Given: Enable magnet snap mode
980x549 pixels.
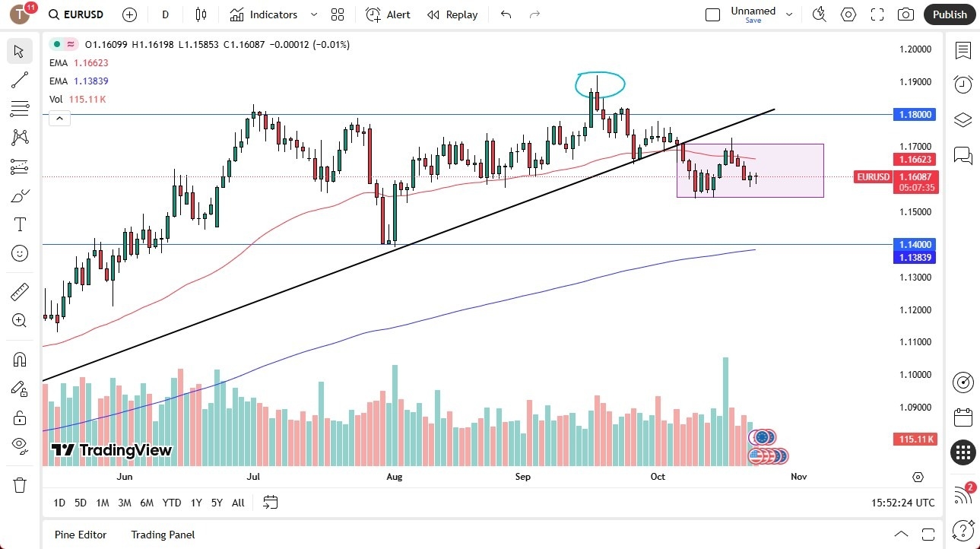Looking at the screenshot, I should (20, 359).
